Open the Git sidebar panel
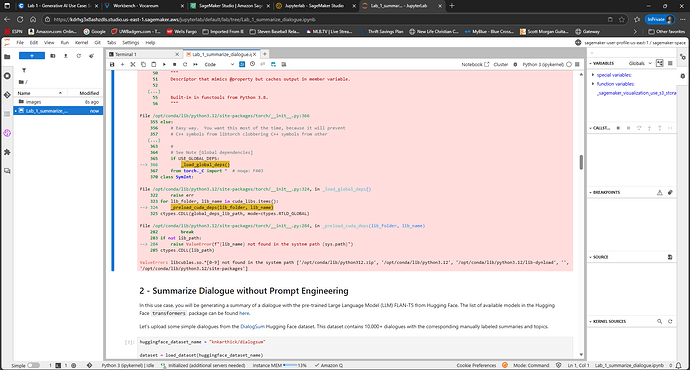 [7, 95]
